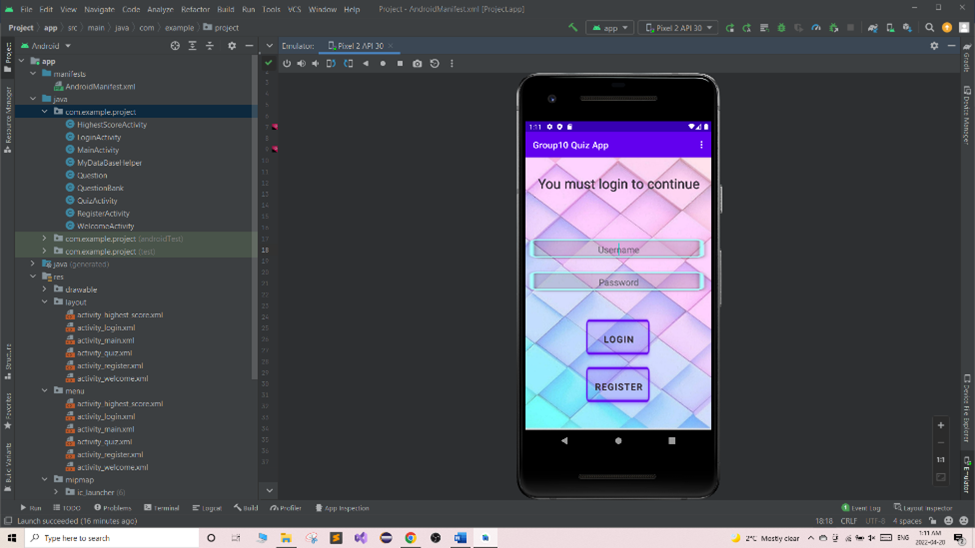Click emulator 1:1 actual size button

click(941, 460)
